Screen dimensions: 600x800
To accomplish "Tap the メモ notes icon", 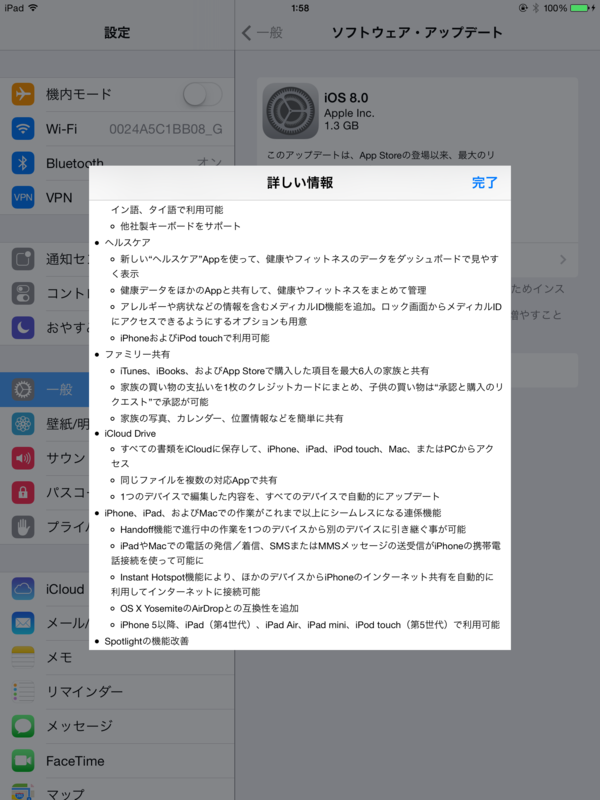I will point(23,657).
